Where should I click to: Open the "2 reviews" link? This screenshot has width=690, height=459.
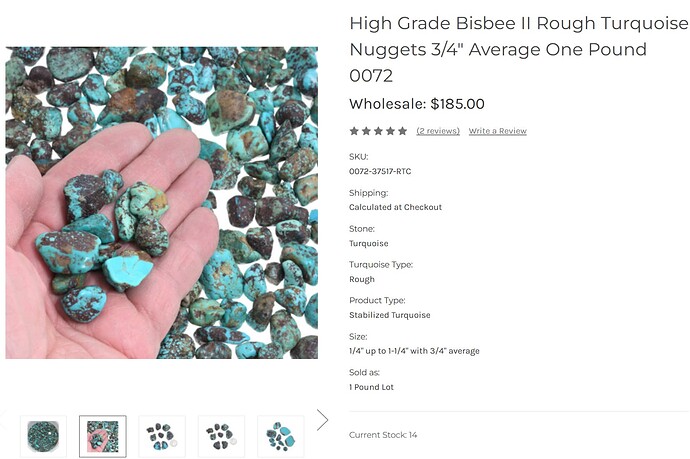(438, 131)
